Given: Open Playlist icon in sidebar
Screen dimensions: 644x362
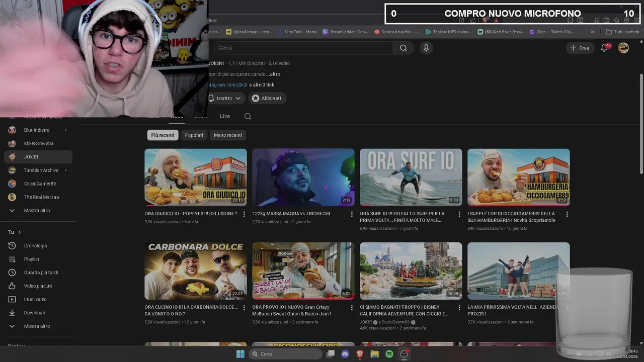Looking at the screenshot, I should tap(13, 259).
